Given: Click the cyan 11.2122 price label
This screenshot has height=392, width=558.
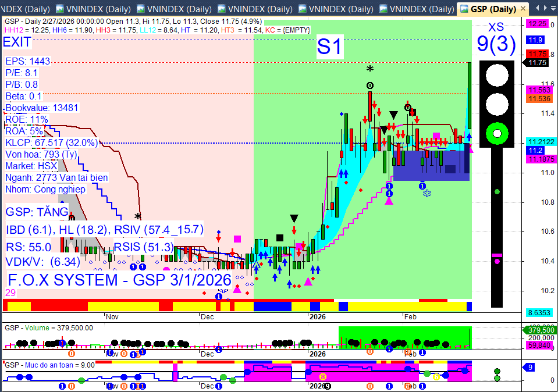Looking at the screenshot, I should tap(541, 142).
